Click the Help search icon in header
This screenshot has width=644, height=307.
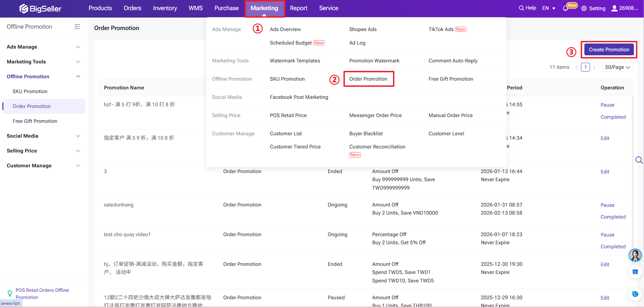[521, 8]
